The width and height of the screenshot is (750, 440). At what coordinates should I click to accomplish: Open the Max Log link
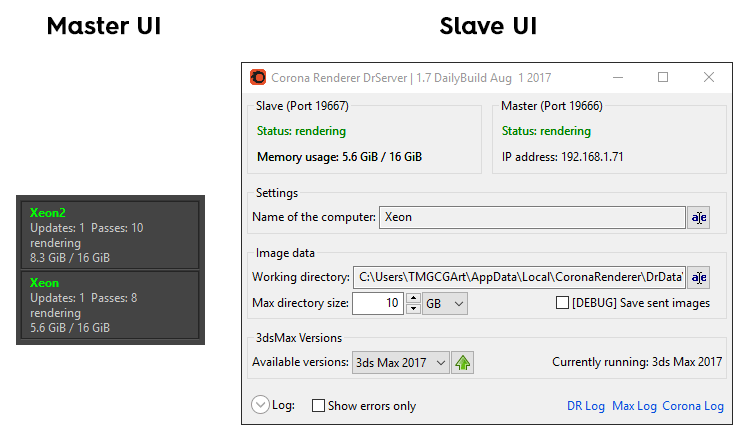click(x=633, y=406)
